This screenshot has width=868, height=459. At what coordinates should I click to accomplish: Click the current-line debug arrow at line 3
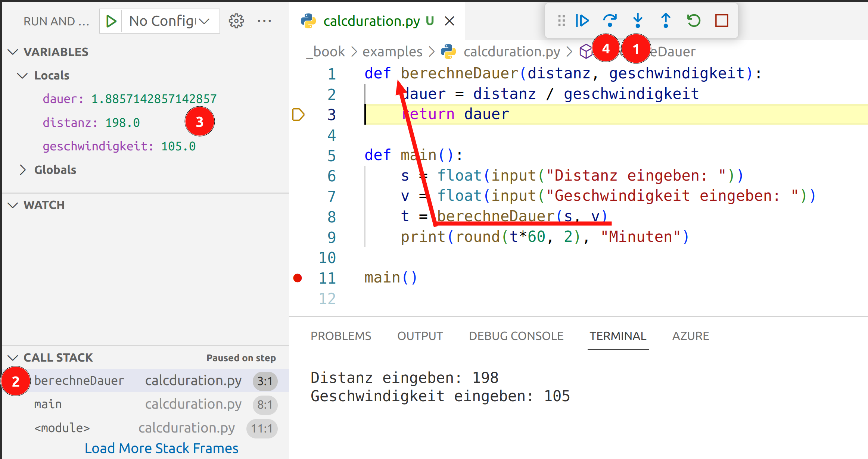point(298,115)
